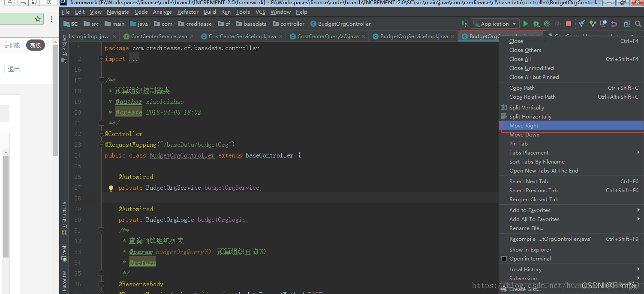644x294 pixels.
Task: Click the controller folder breadcrumb
Action: pos(288,24)
